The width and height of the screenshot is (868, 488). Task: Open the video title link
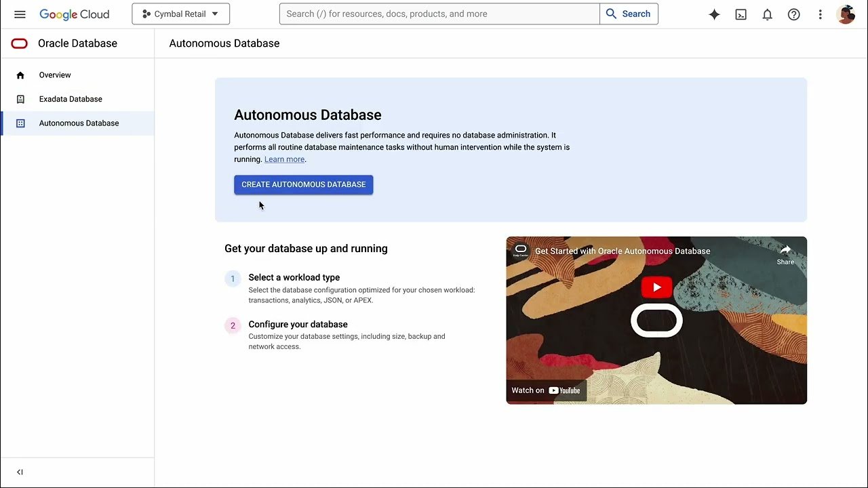click(x=623, y=251)
